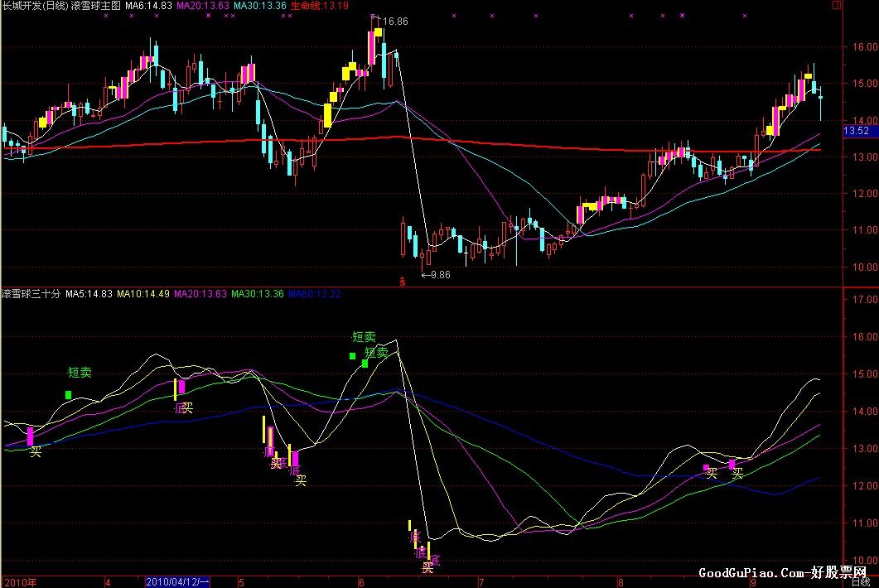Click the red split-panel icon at top right
This screenshot has width=879, height=588.
pyautogui.click(x=837, y=5)
